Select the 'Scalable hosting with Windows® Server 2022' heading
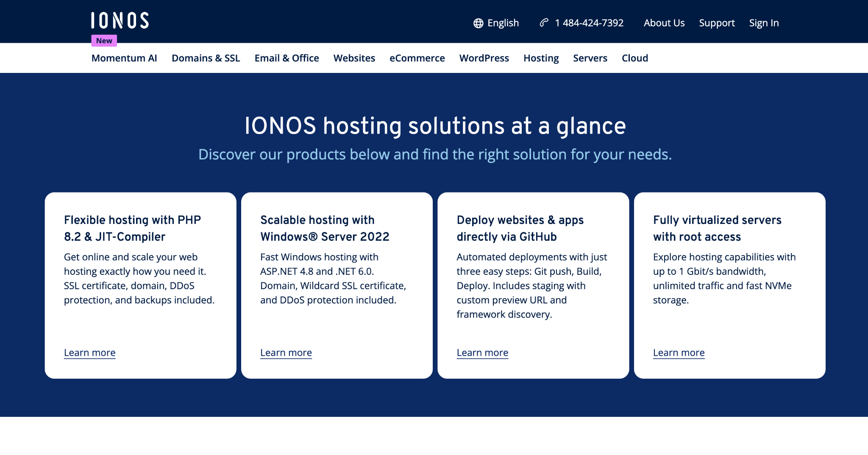The width and height of the screenshot is (868, 455). coord(325,228)
